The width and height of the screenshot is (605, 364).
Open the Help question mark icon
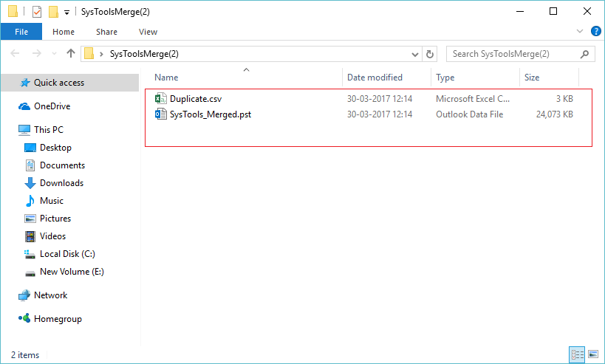pos(595,31)
